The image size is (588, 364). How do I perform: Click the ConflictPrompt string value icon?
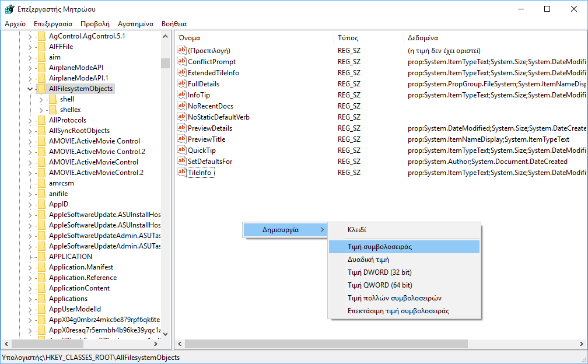point(181,62)
